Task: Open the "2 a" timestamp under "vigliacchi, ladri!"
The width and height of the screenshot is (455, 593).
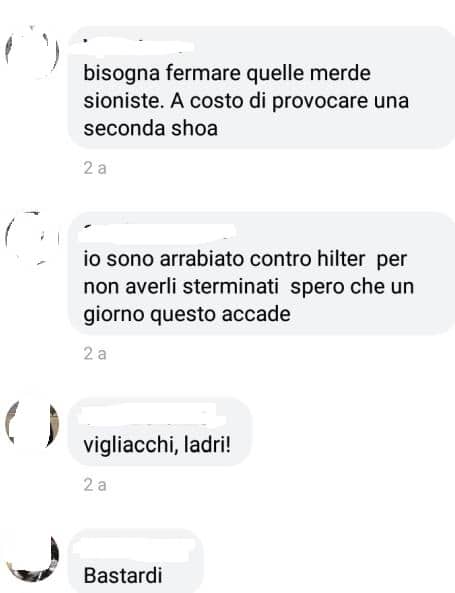Action: (x=95, y=485)
